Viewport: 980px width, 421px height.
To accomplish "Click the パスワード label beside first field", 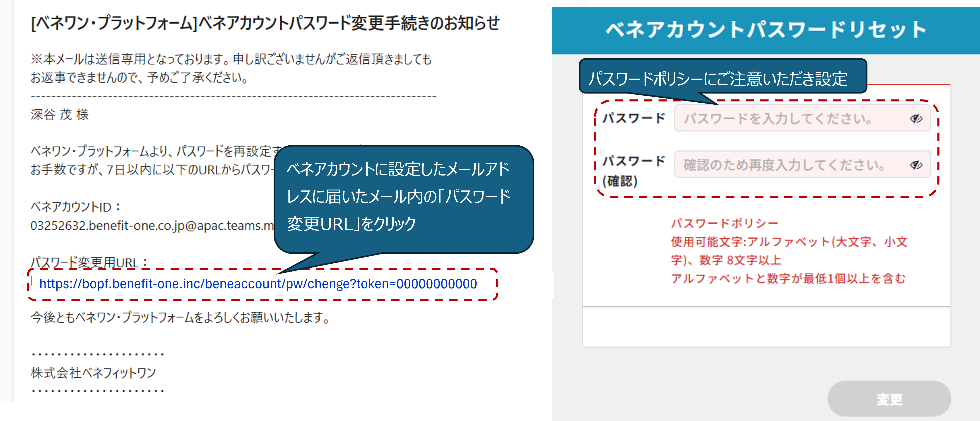I will click(x=634, y=118).
